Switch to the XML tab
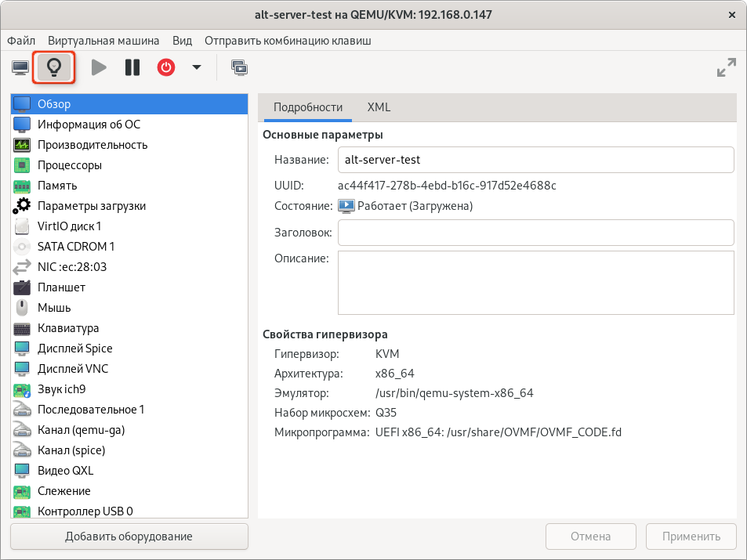This screenshot has height=560, width=747. click(379, 107)
